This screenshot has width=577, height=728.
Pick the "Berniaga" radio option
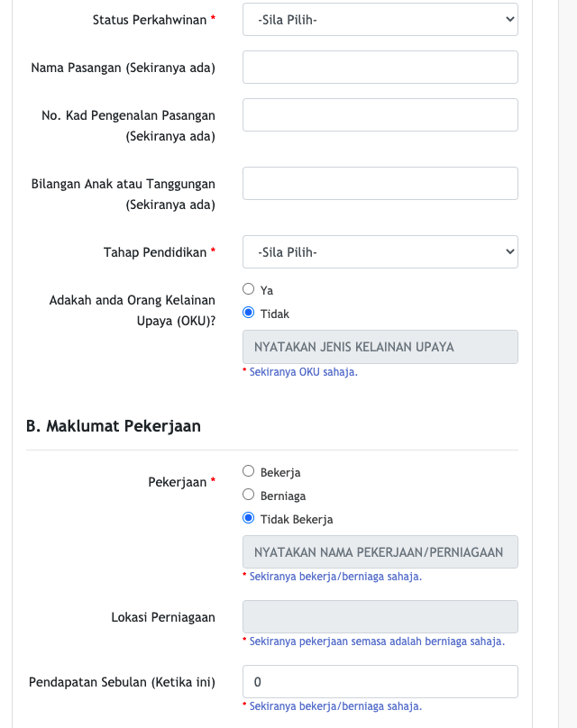249,495
